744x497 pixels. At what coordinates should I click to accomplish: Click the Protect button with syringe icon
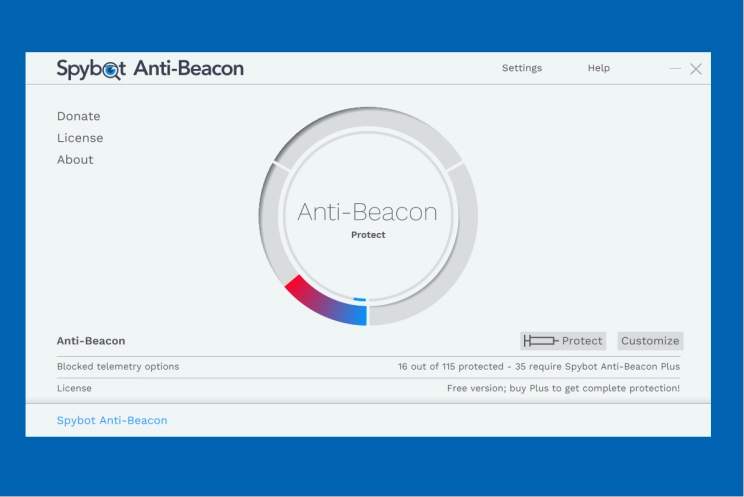point(563,341)
